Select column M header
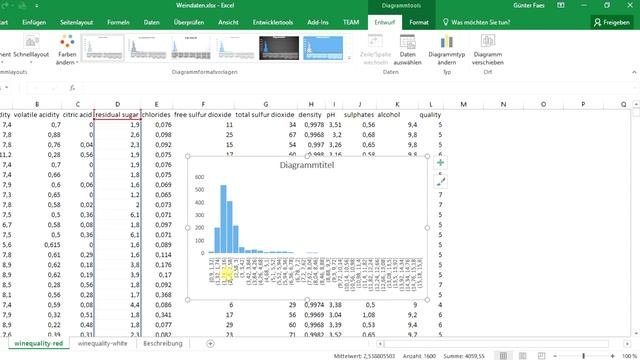The image size is (640, 360). (x=463, y=104)
